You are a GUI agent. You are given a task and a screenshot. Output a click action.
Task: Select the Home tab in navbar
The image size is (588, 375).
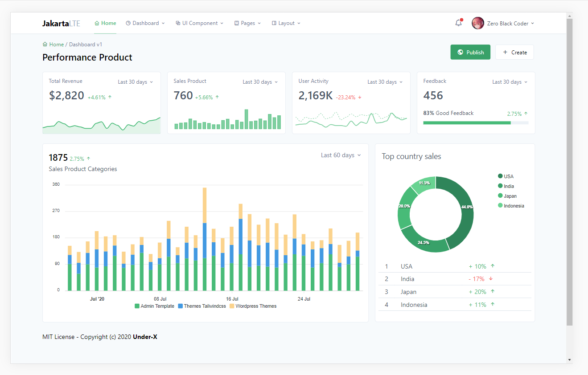click(x=105, y=23)
